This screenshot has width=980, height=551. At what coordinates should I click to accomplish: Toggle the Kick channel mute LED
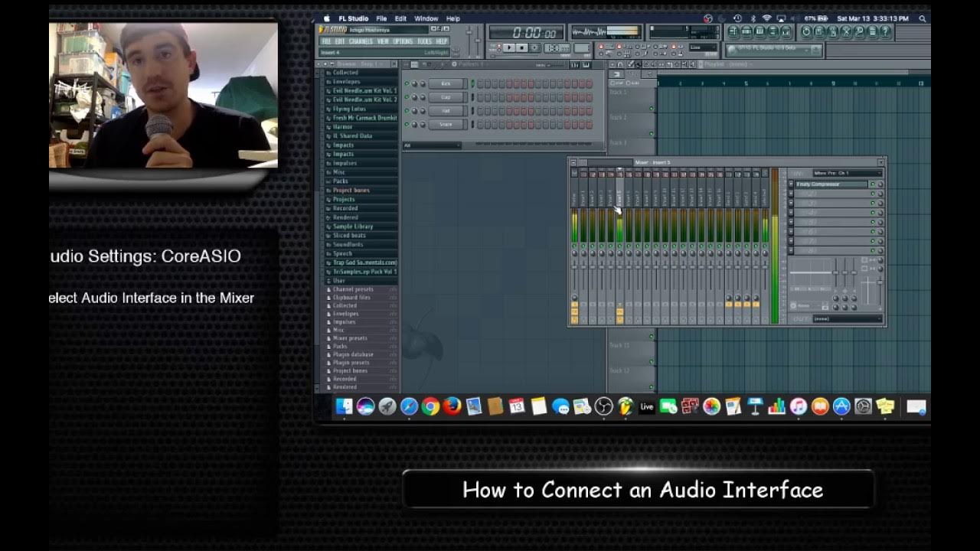click(407, 83)
